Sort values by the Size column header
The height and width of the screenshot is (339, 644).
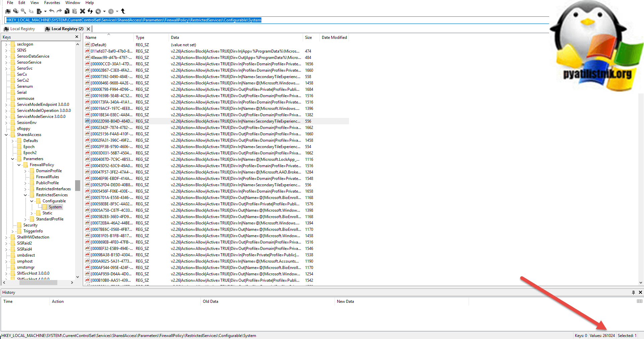[308, 38]
